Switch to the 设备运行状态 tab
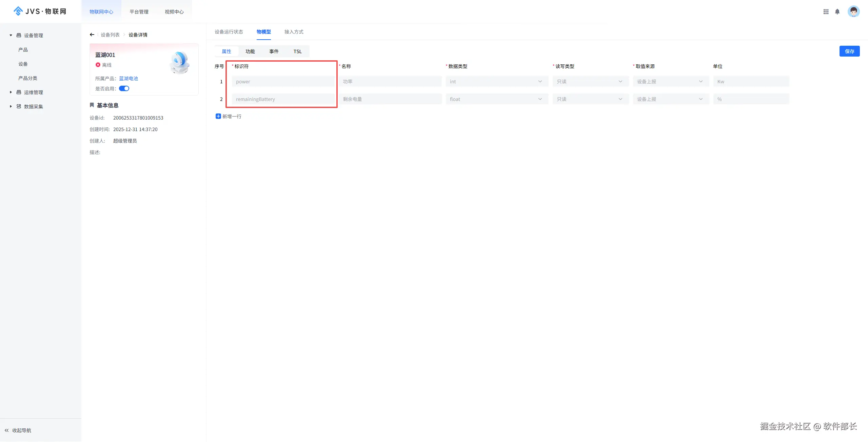868x442 pixels. [x=229, y=32]
